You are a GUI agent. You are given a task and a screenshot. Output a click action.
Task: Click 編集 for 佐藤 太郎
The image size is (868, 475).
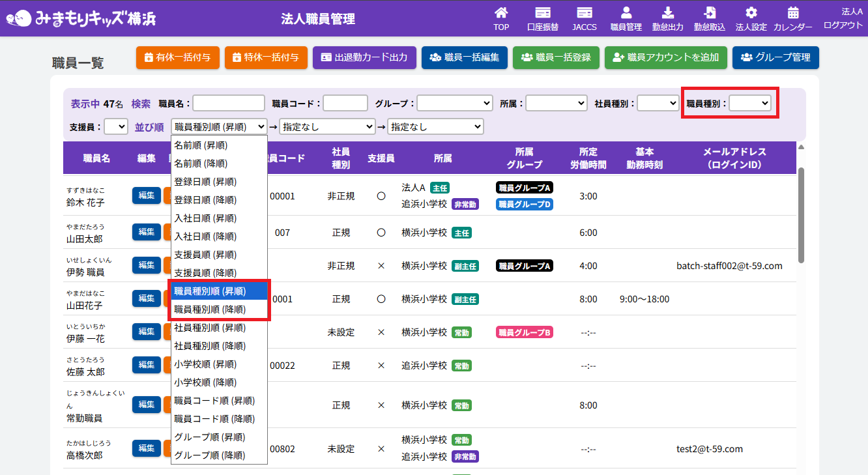(147, 365)
